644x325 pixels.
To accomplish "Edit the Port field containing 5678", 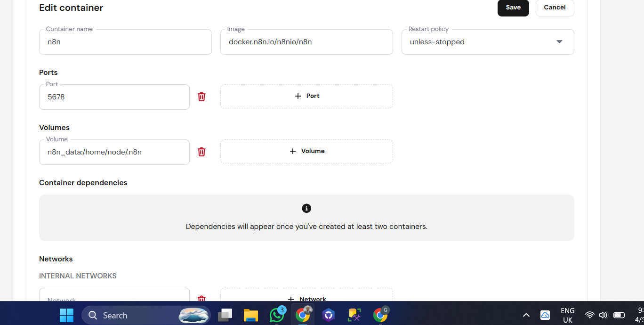I will [114, 97].
